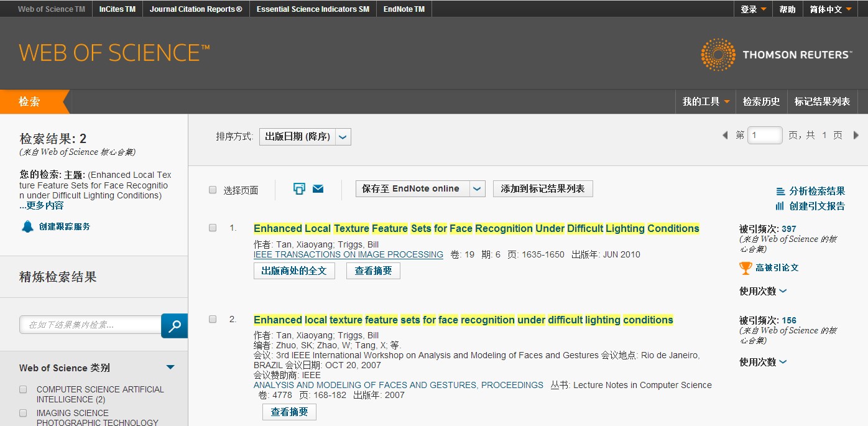868x426 pixels.
Task: Click the page number input field
Action: coord(764,135)
